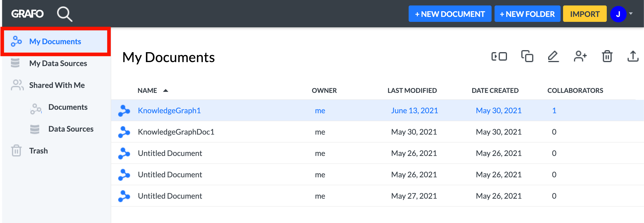
Task: Click the Grafo logo
Action: coord(28,14)
